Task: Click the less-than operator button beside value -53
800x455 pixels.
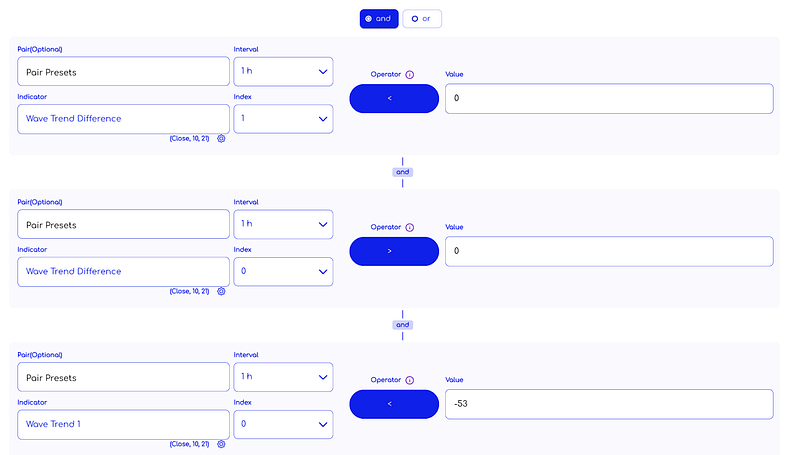Action: click(x=394, y=404)
